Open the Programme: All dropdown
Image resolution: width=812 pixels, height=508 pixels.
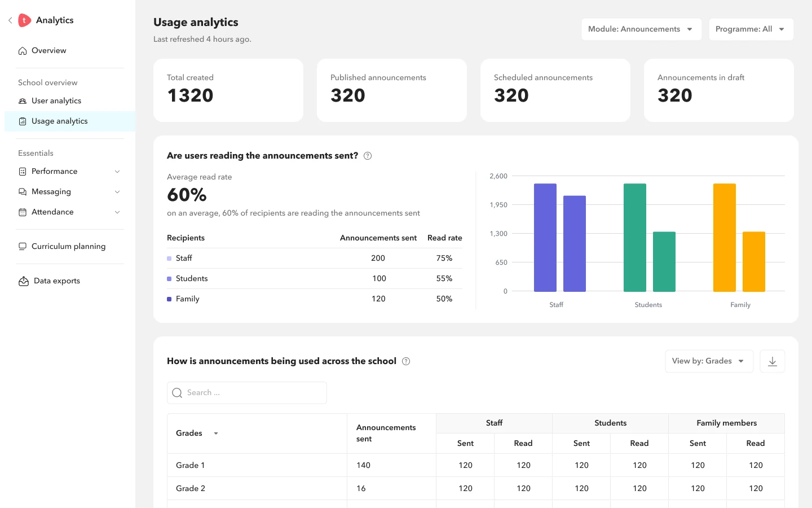coord(751,29)
